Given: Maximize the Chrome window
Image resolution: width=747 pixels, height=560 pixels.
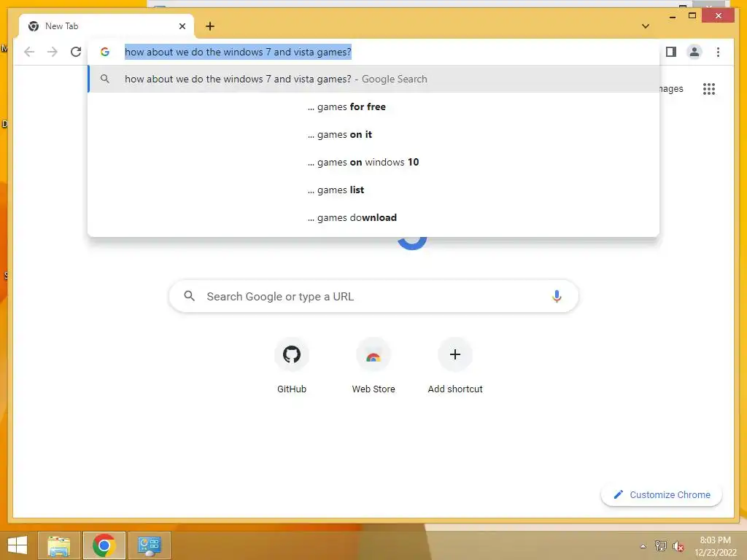Looking at the screenshot, I should [x=692, y=16].
